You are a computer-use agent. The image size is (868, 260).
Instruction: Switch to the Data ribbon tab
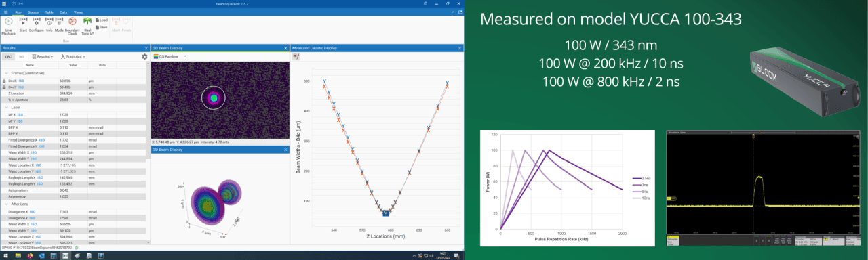64,12
